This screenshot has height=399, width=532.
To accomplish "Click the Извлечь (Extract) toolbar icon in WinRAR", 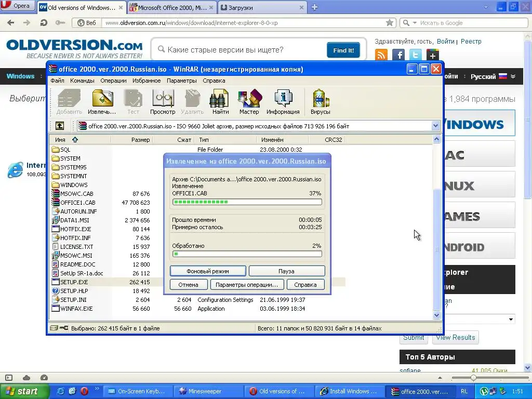I will [102, 102].
